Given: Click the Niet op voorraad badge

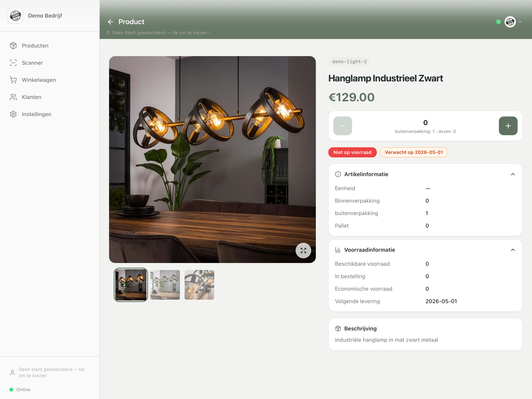Looking at the screenshot, I should [x=352, y=152].
